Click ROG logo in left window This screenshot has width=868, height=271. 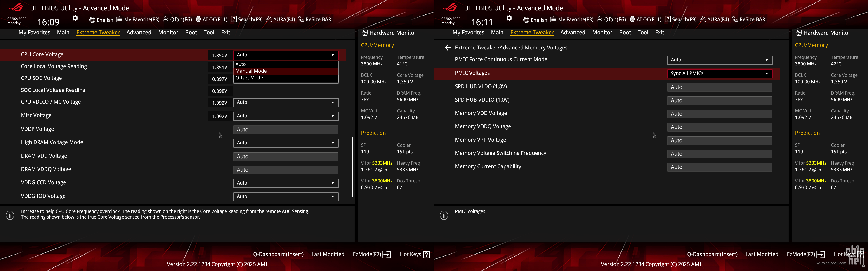(16, 7)
